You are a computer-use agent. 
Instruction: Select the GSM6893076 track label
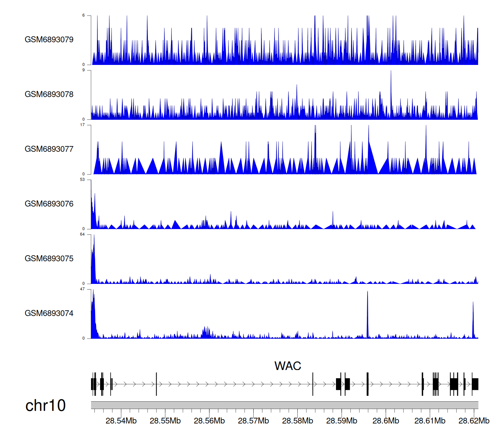(49, 204)
